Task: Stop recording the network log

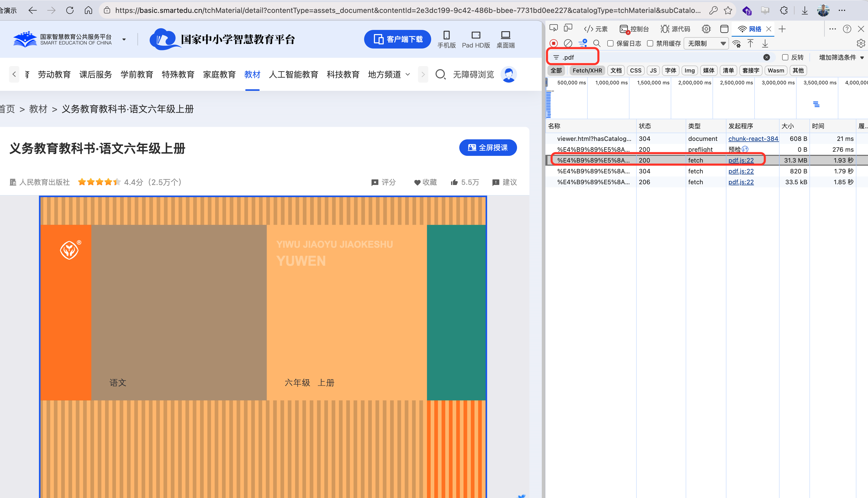Action: click(x=554, y=43)
